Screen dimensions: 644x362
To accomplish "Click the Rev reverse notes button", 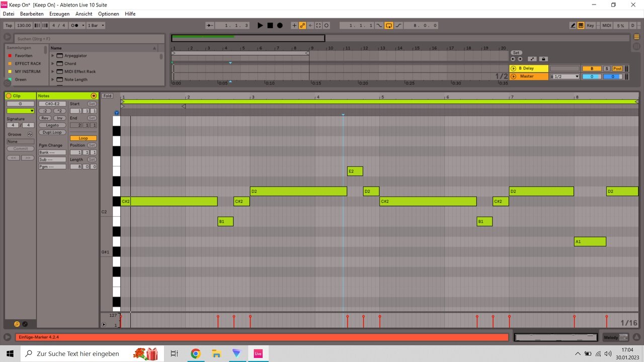I will (45, 118).
